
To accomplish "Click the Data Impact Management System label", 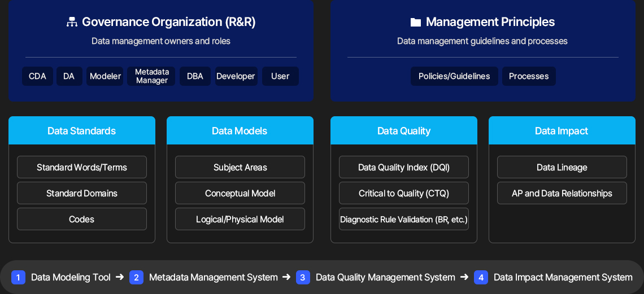I will point(563,277).
